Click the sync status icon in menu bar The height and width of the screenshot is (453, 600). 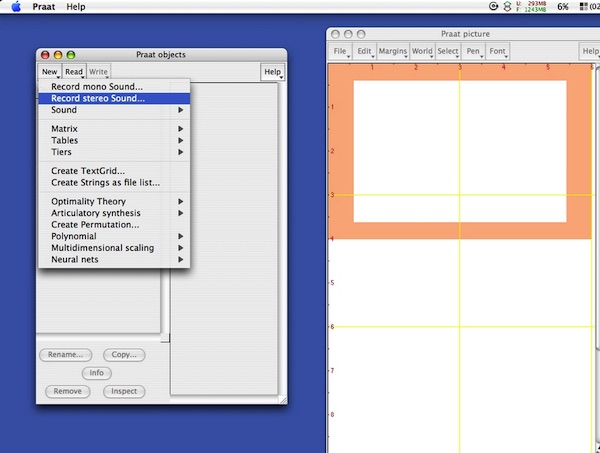click(493, 7)
